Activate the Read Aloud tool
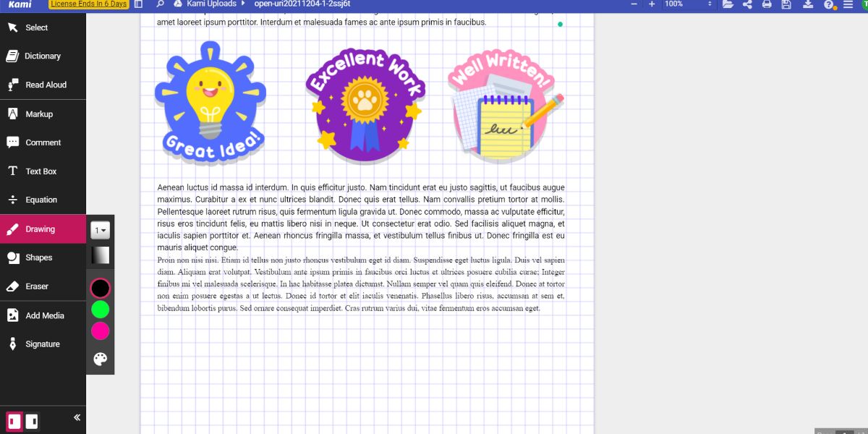Viewport: 868px width, 434px height. [45, 85]
